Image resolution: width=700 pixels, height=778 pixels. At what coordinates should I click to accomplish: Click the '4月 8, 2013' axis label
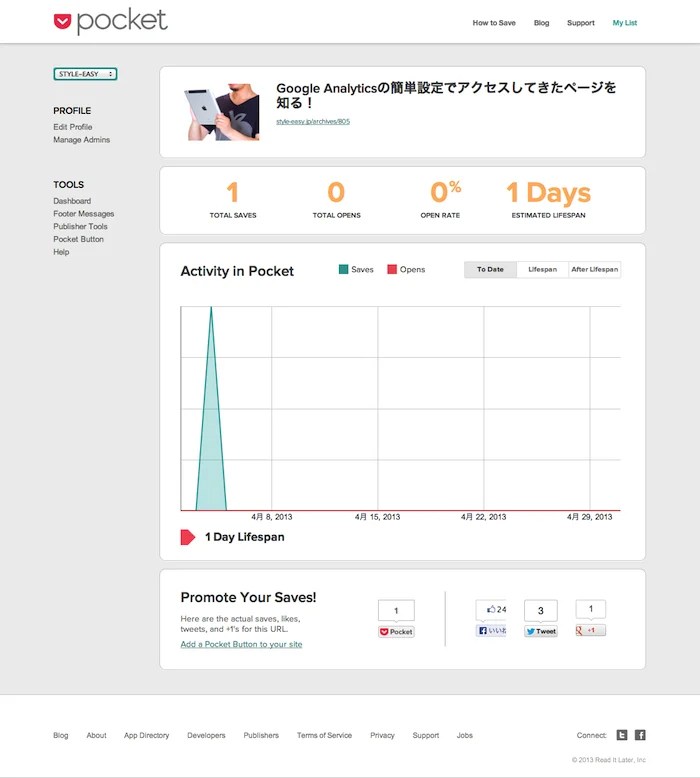tap(271, 517)
